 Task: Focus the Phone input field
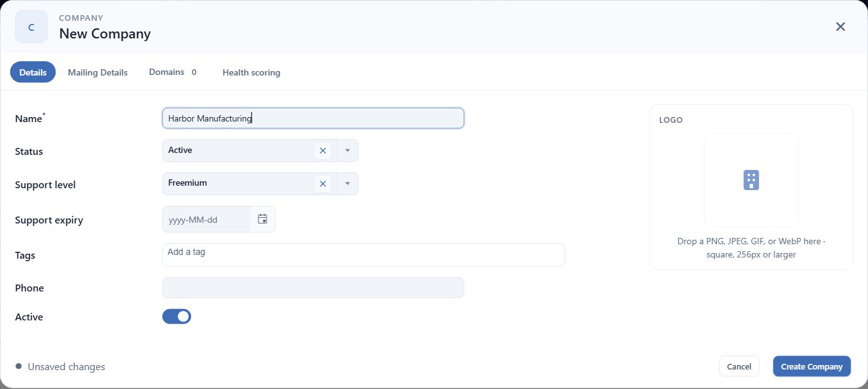pyautogui.click(x=313, y=288)
